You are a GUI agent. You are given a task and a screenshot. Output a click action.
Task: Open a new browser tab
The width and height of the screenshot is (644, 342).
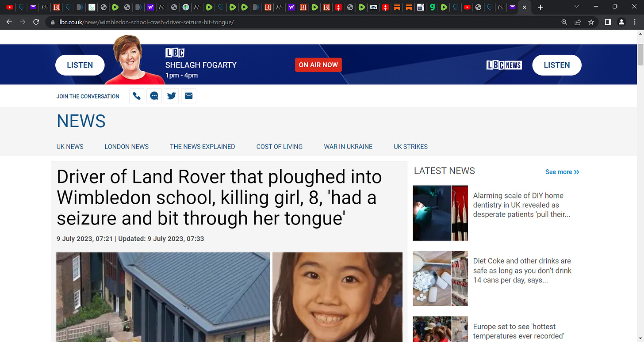click(540, 7)
